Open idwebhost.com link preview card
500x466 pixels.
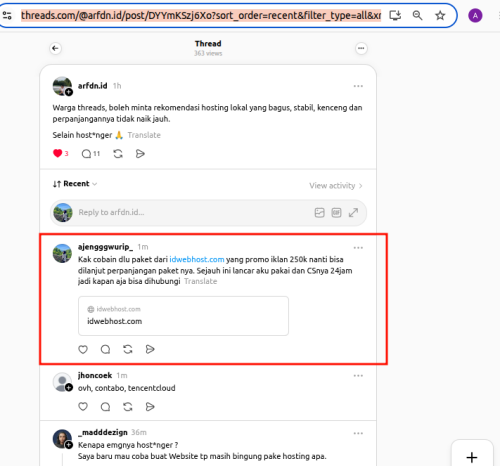(x=183, y=316)
